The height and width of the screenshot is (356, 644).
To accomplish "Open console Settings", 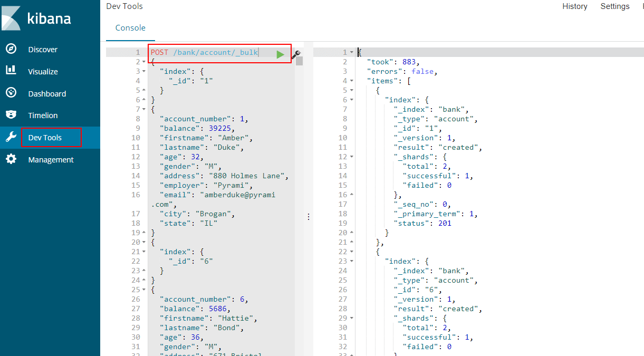I will [615, 6].
